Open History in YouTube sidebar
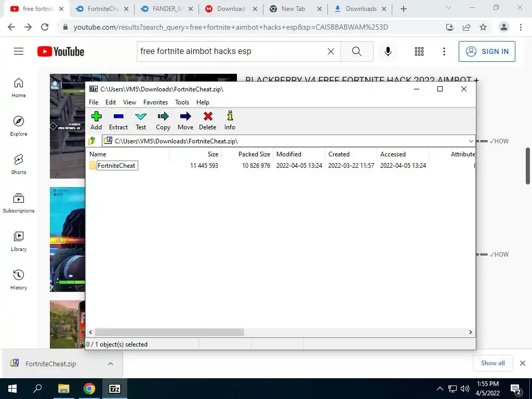The image size is (532, 399). 19,280
